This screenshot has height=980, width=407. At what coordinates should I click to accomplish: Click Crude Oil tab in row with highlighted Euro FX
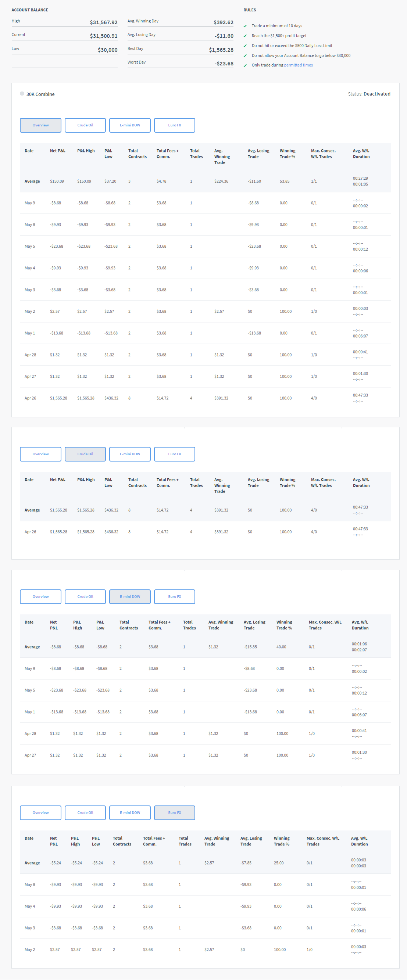coord(85,812)
